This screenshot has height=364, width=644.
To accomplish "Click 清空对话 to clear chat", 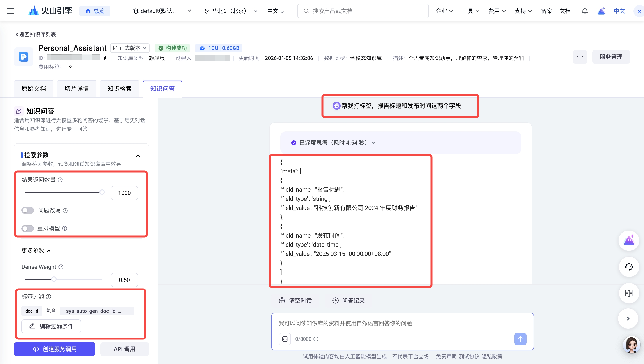I will 295,301.
